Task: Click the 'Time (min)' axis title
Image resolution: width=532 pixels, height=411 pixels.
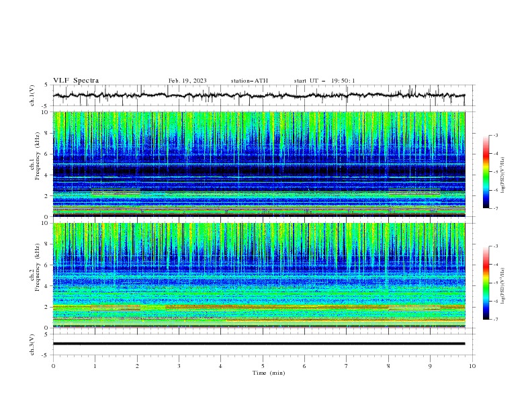Action: 269,373
